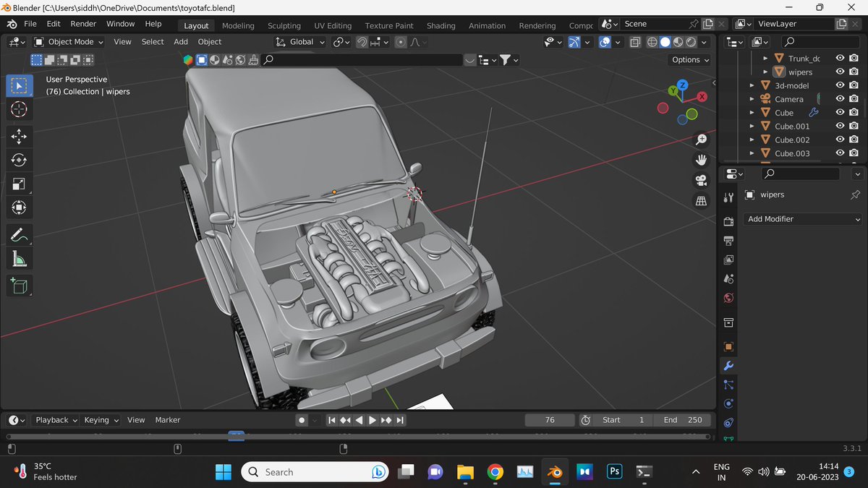Click the pan view hand gizmo
The height and width of the screenshot is (488, 868).
pyautogui.click(x=701, y=160)
